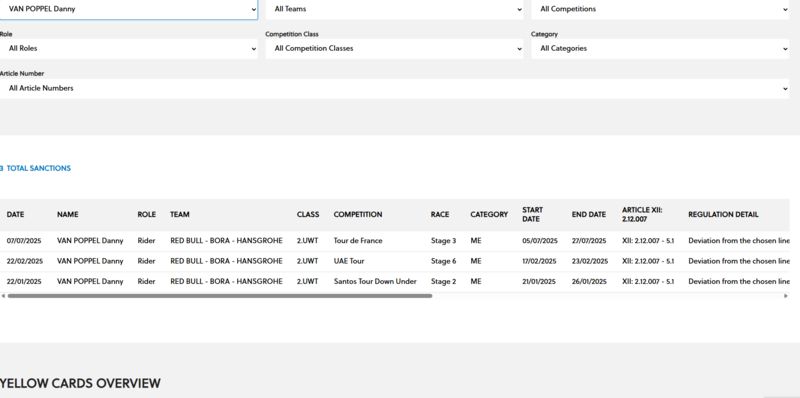
Task: Click the RACE column header
Action: pyautogui.click(x=440, y=215)
